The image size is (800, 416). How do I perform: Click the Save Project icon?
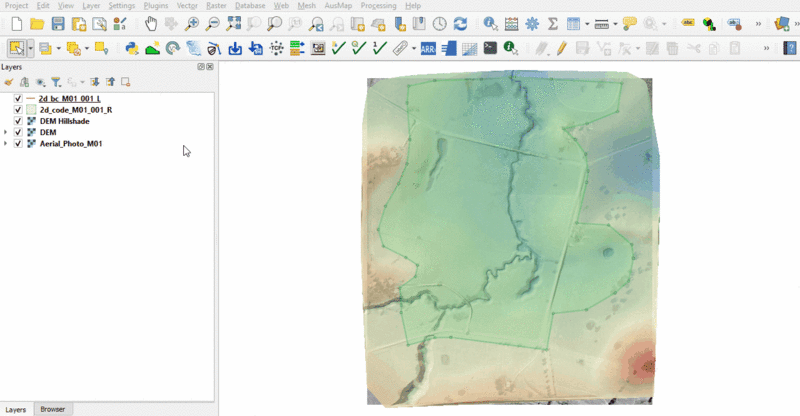click(x=57, y=23)
